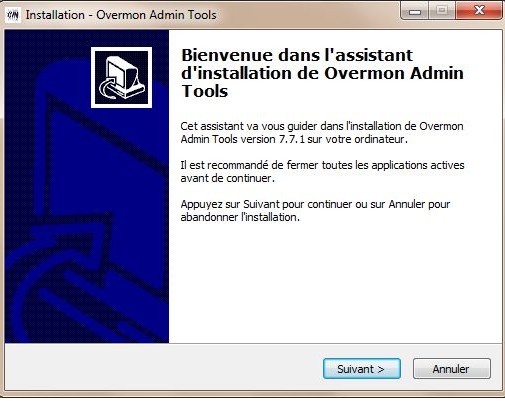Screen dimensions: 505x401
Task: Click the computer setup icon on blue panel
Action: pyautogui.click(x=121, y=77)
